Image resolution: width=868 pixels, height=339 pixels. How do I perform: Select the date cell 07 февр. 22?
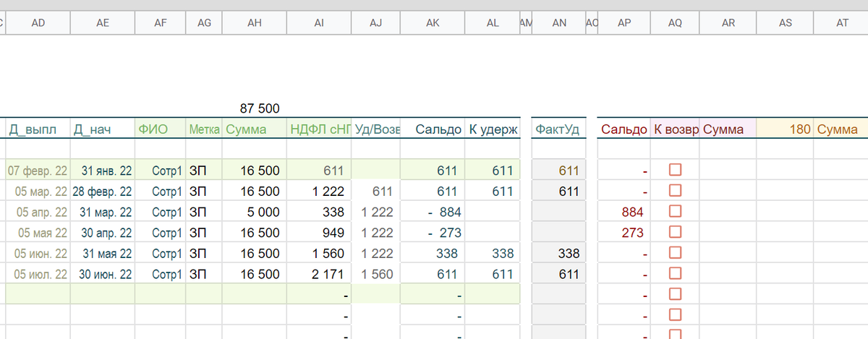tap(38, 171)
